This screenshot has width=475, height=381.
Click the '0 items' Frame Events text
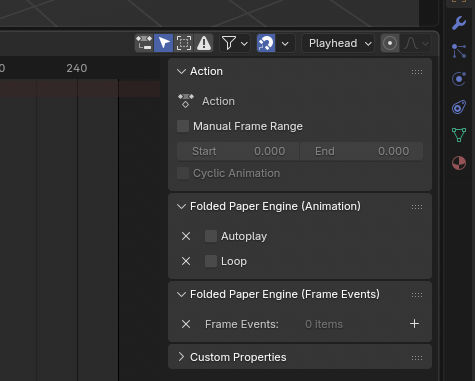tap(324, 324)
